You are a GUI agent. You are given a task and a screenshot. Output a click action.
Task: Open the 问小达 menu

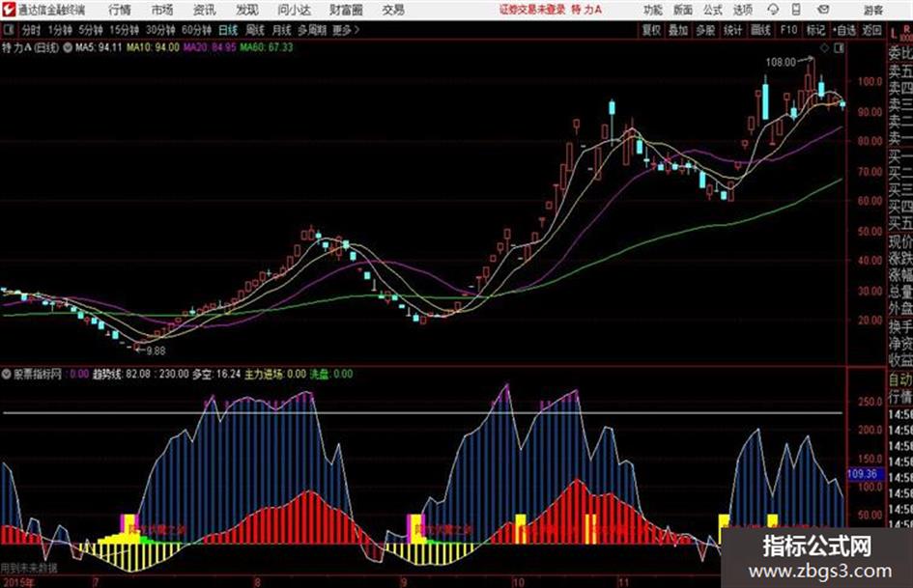tap(294, 10)
